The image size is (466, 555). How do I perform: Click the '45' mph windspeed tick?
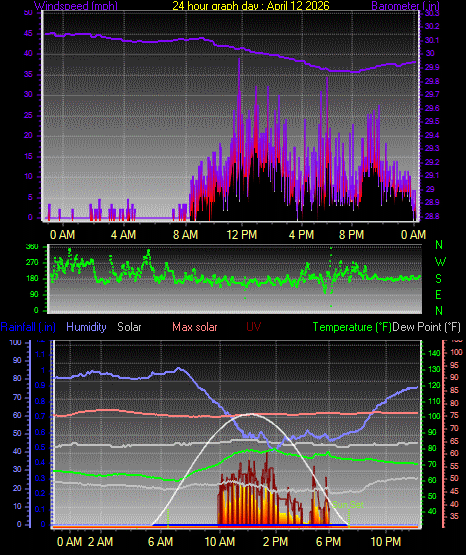[28, 34]
